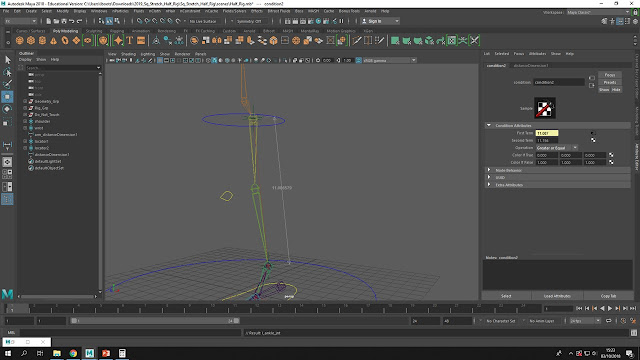
Task: Select the polygon sphere shelf icon
Action: 20,40
